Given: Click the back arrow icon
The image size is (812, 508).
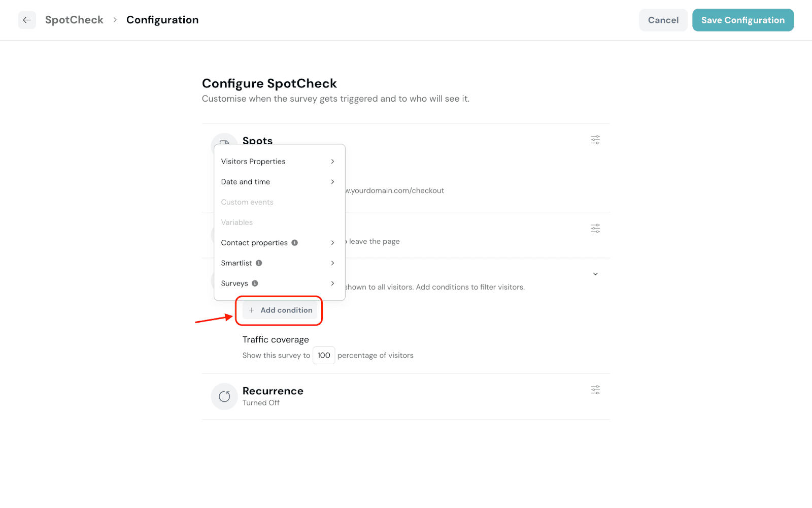Looking at the screenshot, I should click(x=27, y=20).
